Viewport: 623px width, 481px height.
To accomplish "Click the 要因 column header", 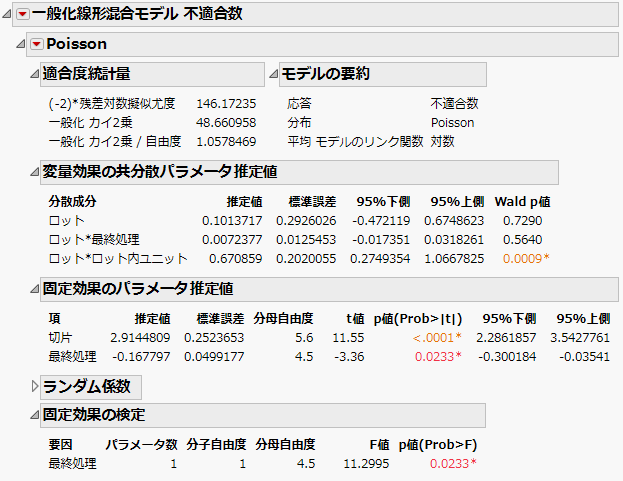I will [60, 444].
